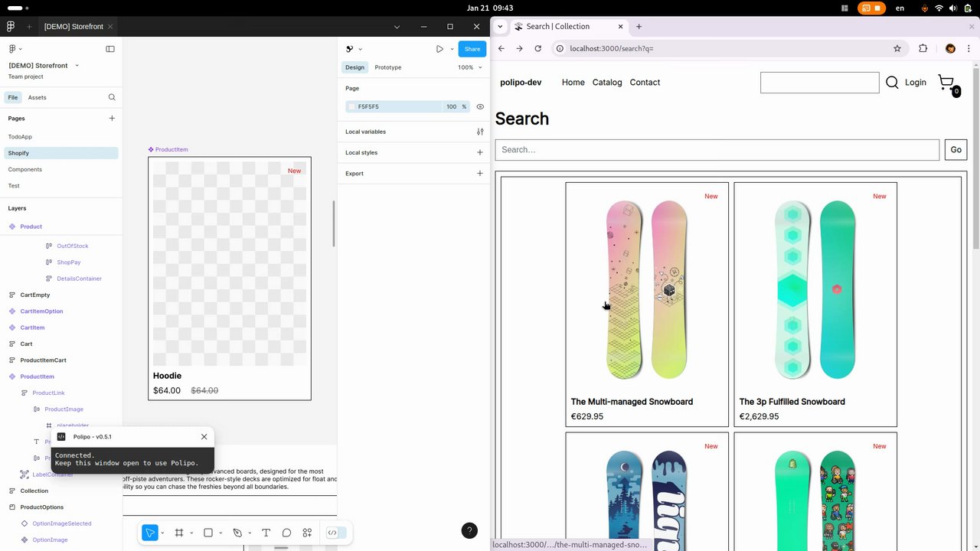Add an export setting
Screen dimensions: 980x551
click(480, 173)
